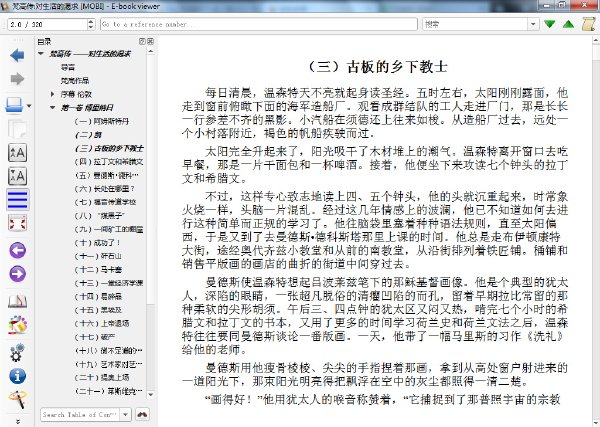Expand the 序幕 伦敦 tree node
The height and width of the screenshot is (427, 600).
pyautogui.click(x=52, y=94)
